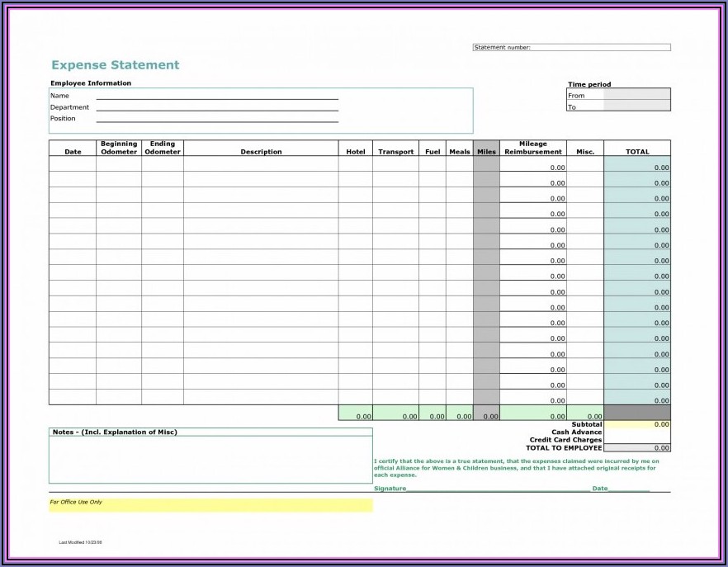This screenshot has height=567, width=728.
Task: Click the Mileage Reimbursement column header
Action: click(532, 148)
